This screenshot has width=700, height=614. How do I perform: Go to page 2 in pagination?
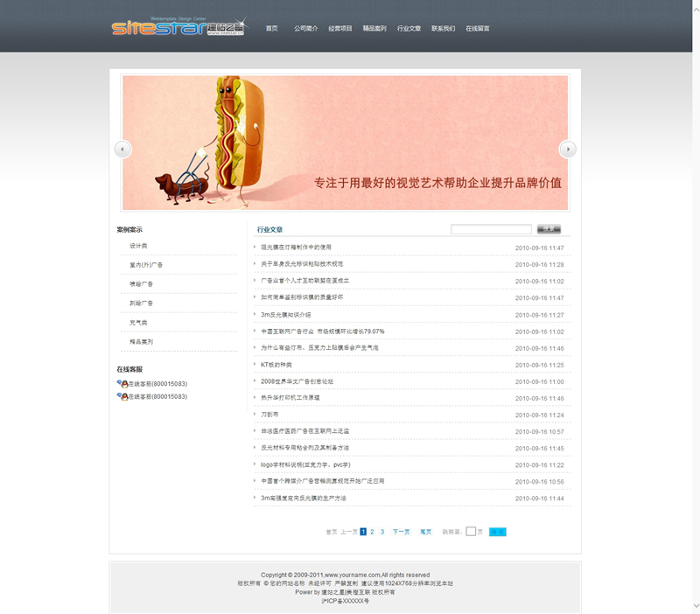point(372,531)
